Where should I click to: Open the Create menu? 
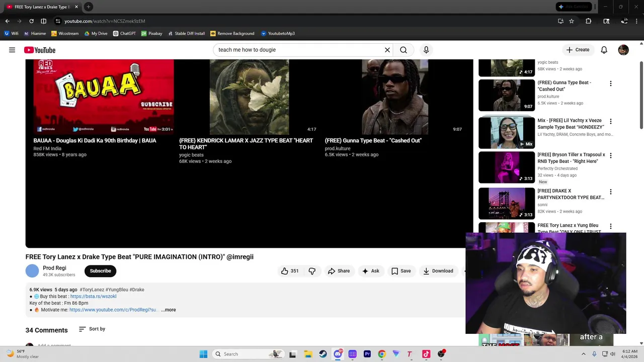(578, 50)
